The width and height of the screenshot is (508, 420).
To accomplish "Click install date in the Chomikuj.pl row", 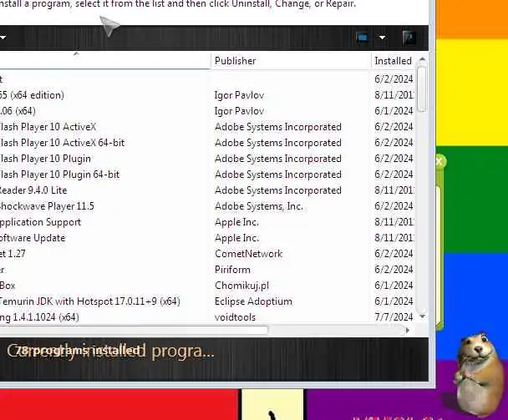I will (x=394, y=286).
